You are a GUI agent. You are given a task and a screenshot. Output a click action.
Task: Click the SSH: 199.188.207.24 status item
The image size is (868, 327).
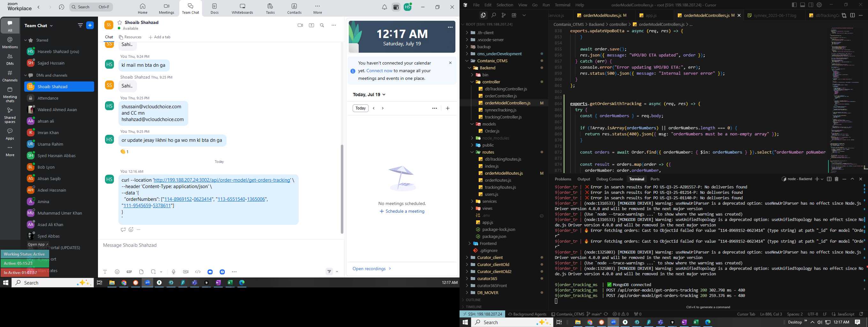(x=483, y=314)
